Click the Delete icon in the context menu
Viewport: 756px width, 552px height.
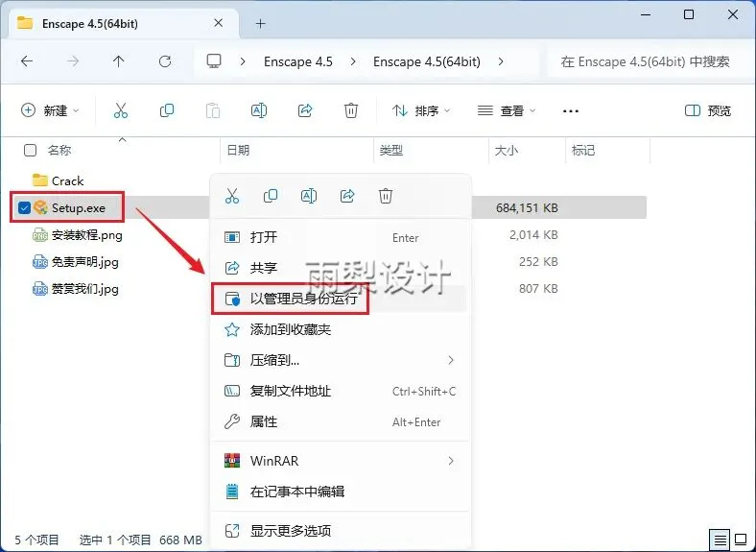point(386,196)
